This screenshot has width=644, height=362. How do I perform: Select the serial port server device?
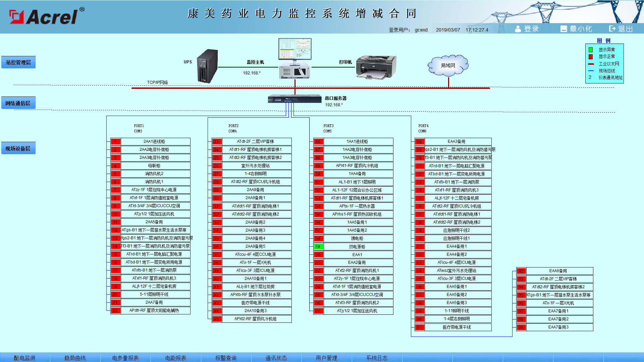point(294,99)
